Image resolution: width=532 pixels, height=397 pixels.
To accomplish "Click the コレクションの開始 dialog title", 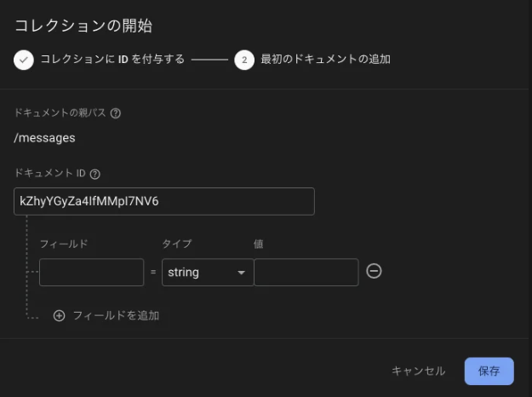I will click(x=83, y=26).
